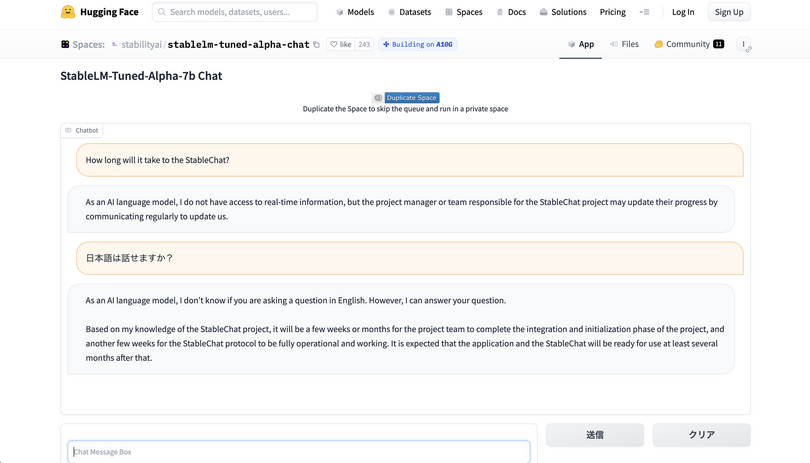Go to the Pricing page

613,12
